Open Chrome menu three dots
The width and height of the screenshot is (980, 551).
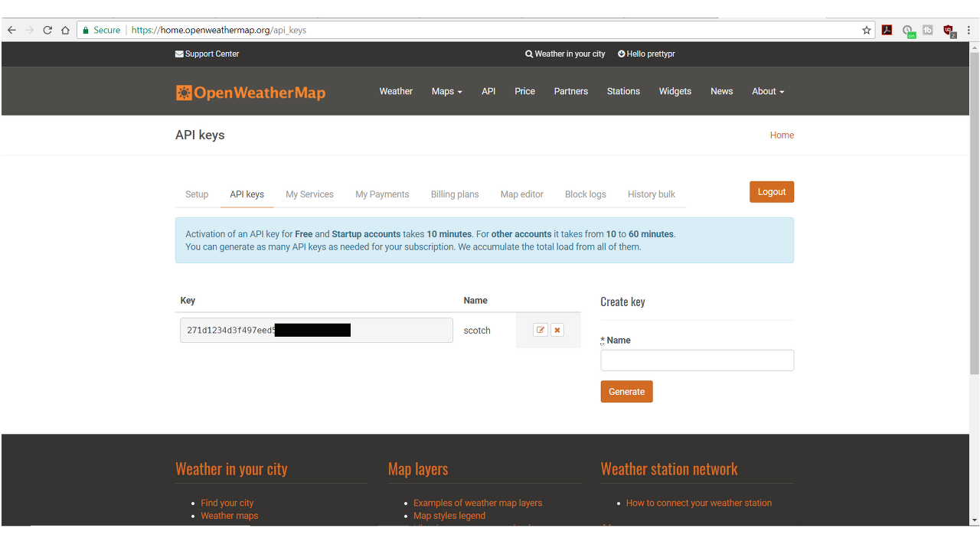pos(969,30)
